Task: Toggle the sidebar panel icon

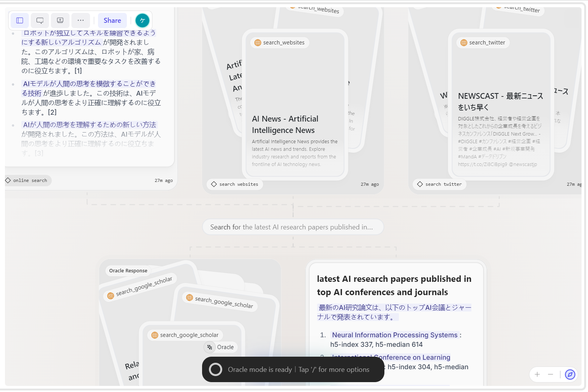Action: [20, 21]
